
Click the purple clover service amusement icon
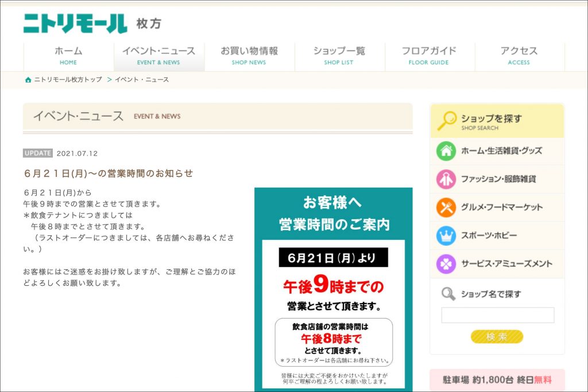pos(446,264)
